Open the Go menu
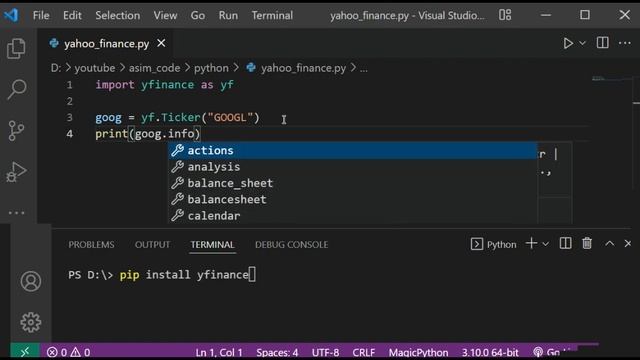 198,16
